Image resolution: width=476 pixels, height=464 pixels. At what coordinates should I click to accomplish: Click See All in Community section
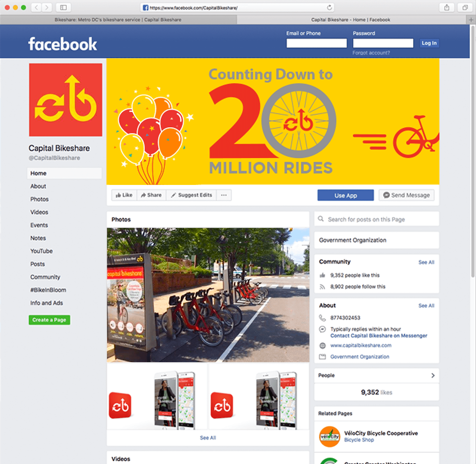pos(426,262)
